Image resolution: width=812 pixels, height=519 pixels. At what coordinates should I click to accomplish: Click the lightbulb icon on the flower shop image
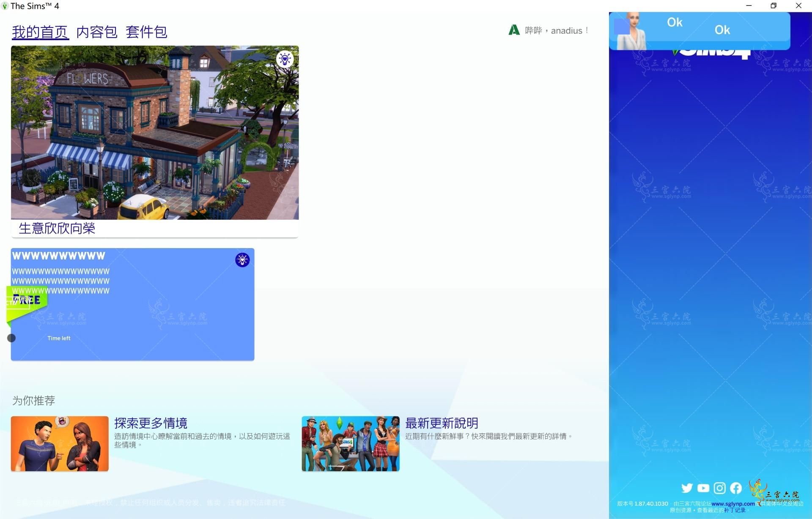tap(285, 59)
